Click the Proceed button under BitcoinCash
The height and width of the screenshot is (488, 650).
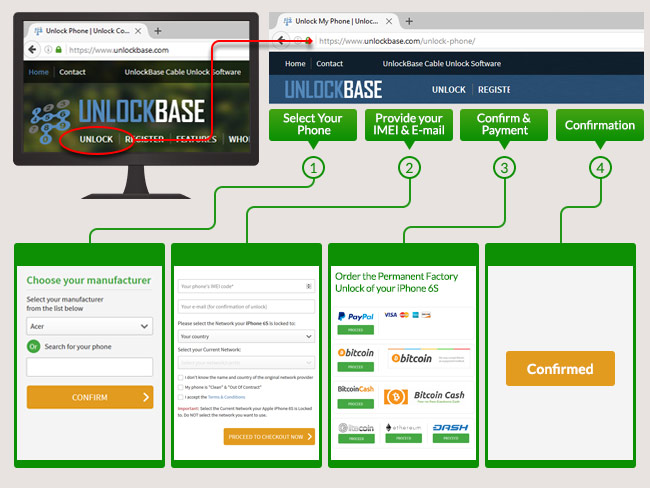click(356, 403)
